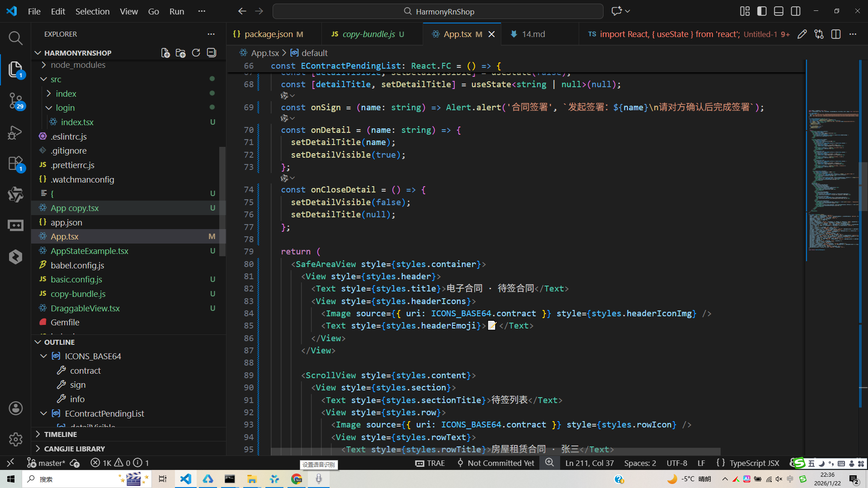The image size is (868, 488).
Task: Expand the TIMELINE section
Action: coord(38,434)
